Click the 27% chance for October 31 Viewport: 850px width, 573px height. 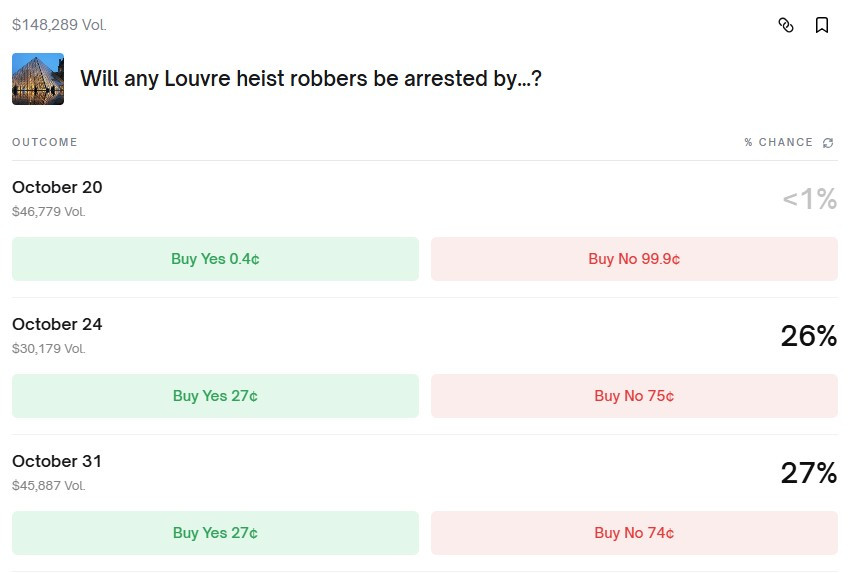click(x=808, y=473)
